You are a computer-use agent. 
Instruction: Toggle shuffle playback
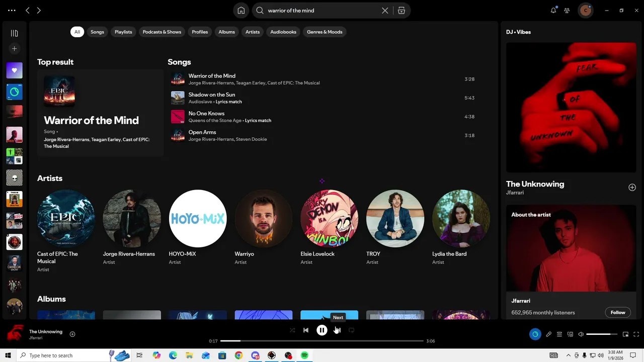292,330
